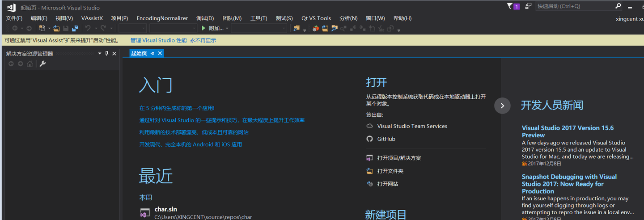Viewport: 644px width, 220px height.
Task: Open the 工具(T) menu
Action: pos(258,18)
